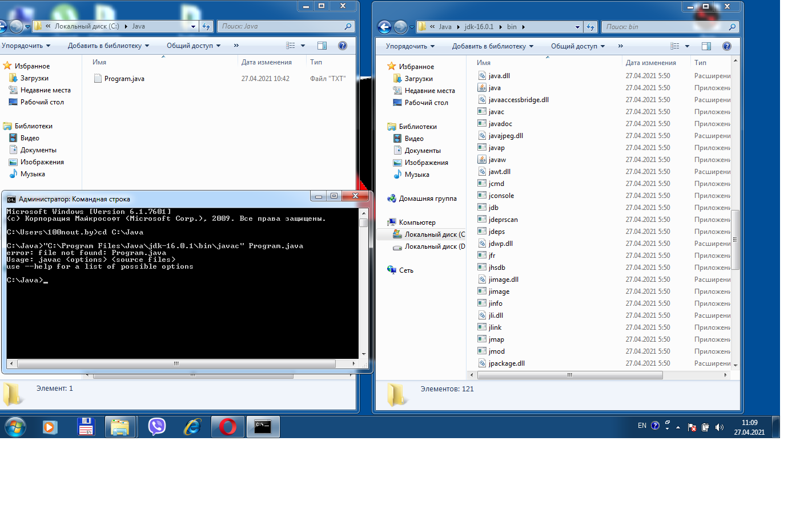Click jdk-16.0.1 breadcrumb in address bar

pos(479,27)
